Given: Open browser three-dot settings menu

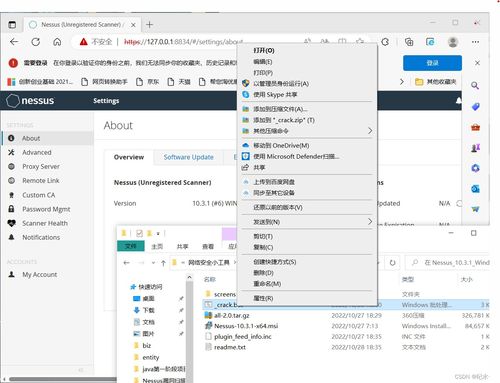Looking at the screenshot, I should pyautogui.click(x=475, y=42).
